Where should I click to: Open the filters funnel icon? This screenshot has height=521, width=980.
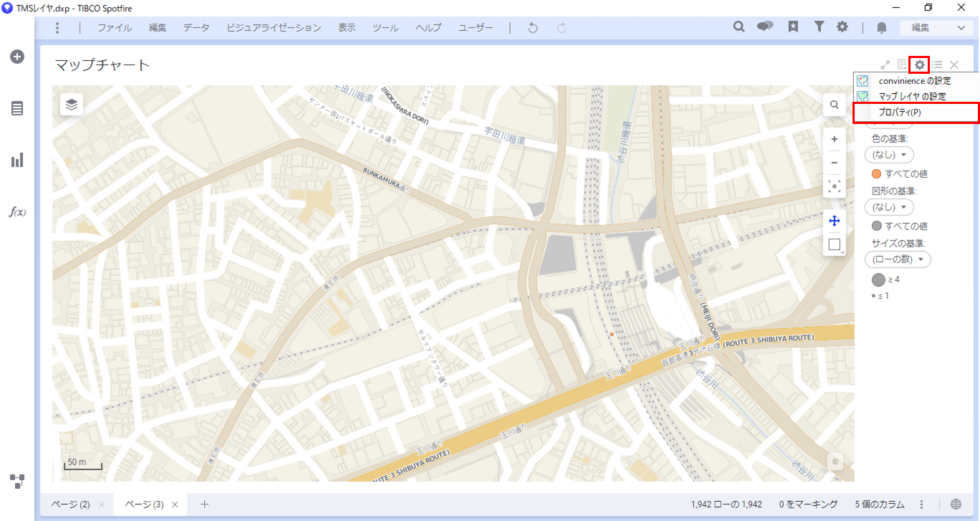pos(819,27)
